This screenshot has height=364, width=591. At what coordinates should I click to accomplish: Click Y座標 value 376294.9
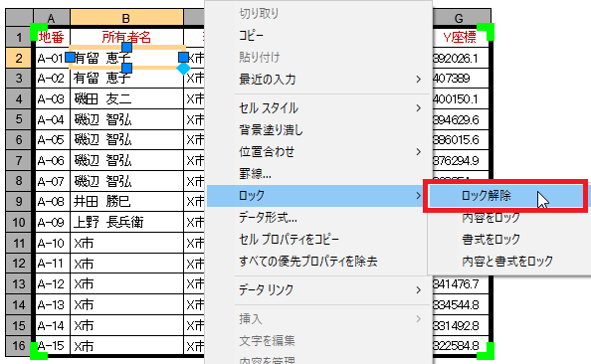(x=460, y=160)
